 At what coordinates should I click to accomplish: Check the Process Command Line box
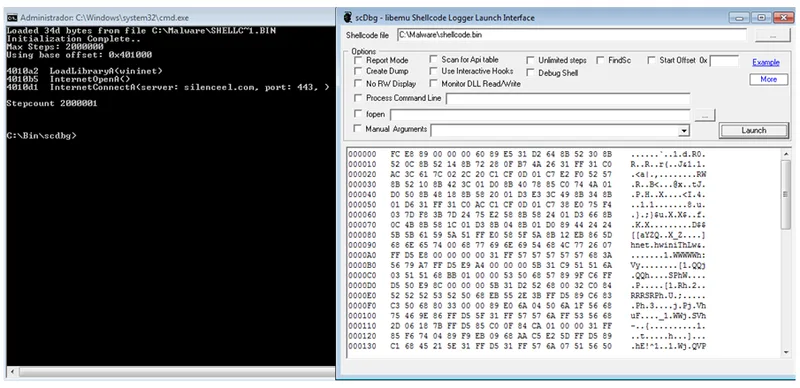coord(358,98)
